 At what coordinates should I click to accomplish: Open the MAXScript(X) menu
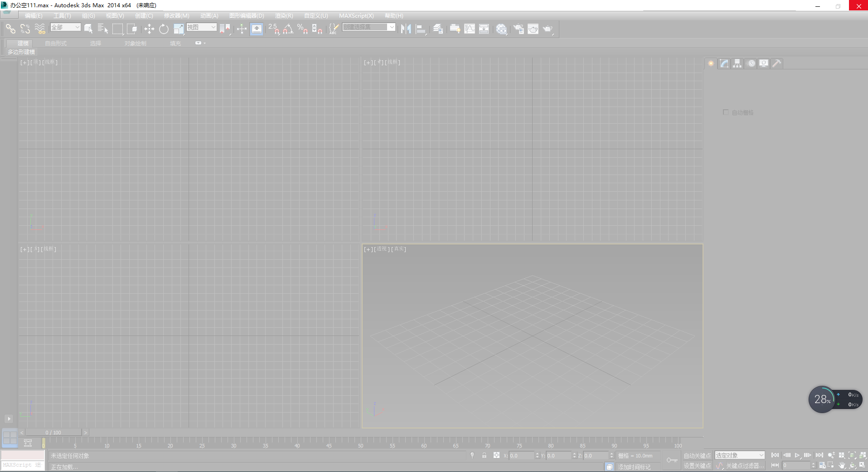coord(357,16)
